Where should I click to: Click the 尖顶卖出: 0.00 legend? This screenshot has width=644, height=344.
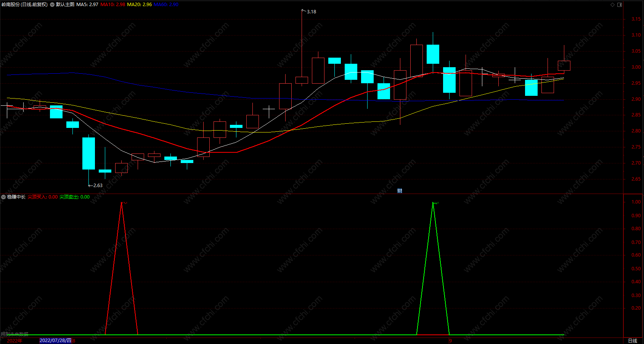tap(75, 197)
